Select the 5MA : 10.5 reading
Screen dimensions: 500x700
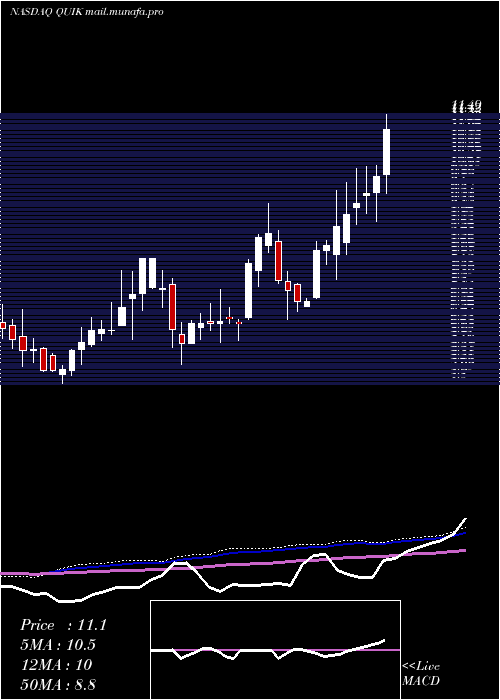pos(58,645)
